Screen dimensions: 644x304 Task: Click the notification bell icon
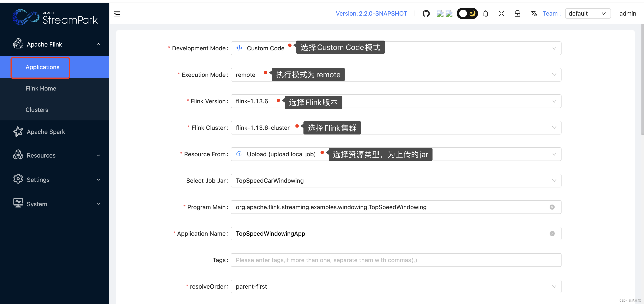coord(486,13)
